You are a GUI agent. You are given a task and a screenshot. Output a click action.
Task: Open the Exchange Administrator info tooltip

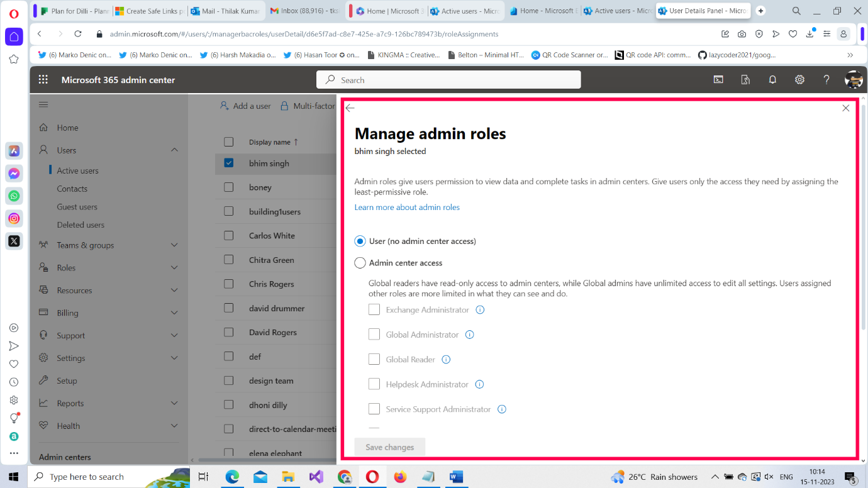coord(480,309)
